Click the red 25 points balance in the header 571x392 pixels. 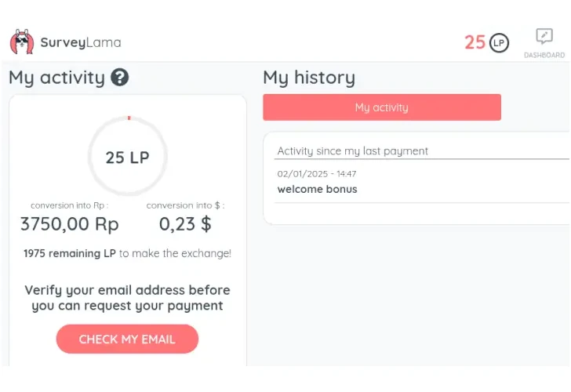point(475,42)
